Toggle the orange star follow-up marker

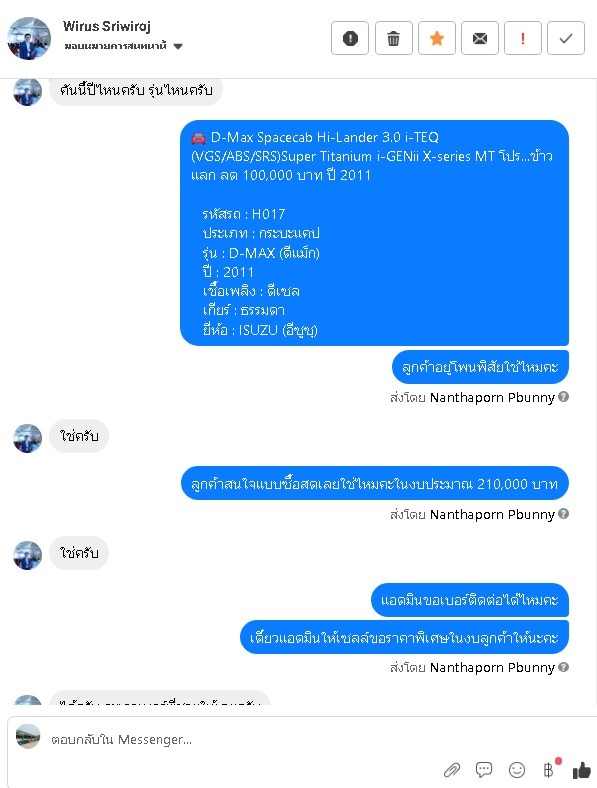(437, 38)
